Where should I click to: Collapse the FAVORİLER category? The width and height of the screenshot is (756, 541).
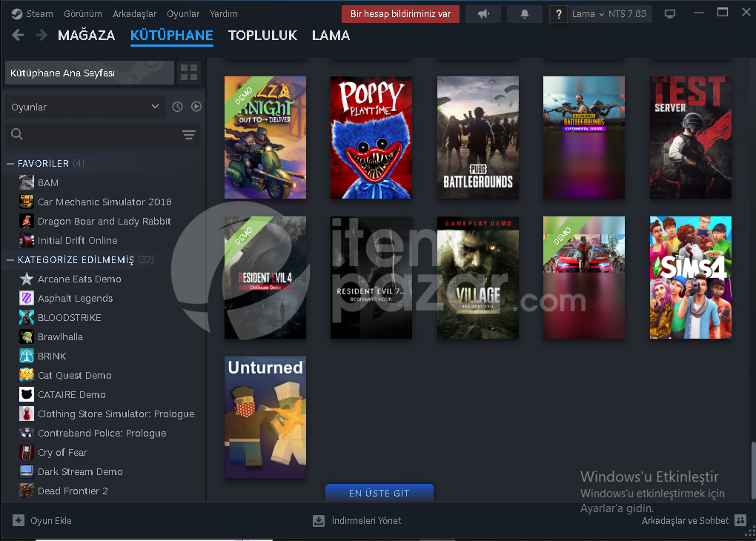(x=10, y=164)
